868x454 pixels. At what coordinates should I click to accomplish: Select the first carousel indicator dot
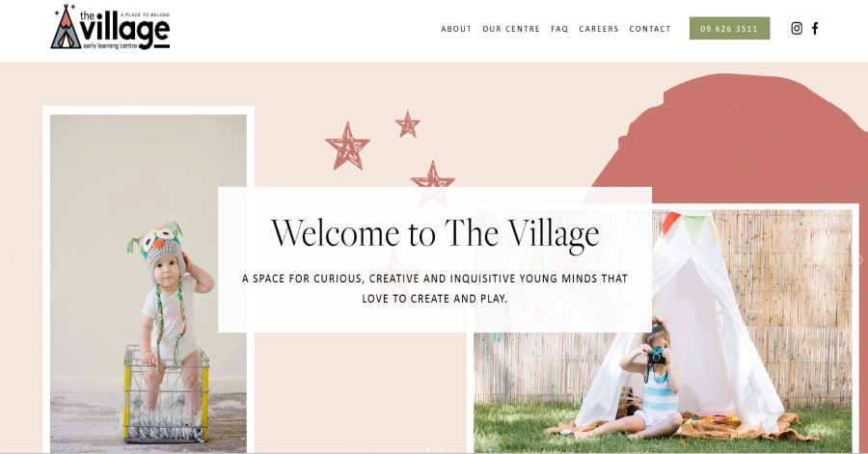(428, 448)
